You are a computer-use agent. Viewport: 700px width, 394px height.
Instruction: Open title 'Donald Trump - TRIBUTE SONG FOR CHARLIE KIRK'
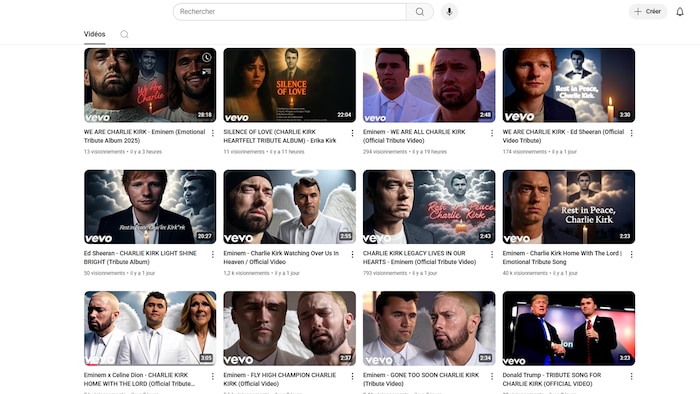pos(552,379)
